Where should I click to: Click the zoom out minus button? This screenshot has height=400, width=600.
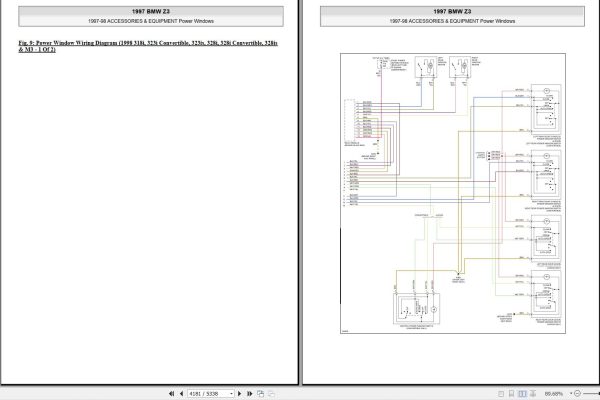tap(578, 393)
